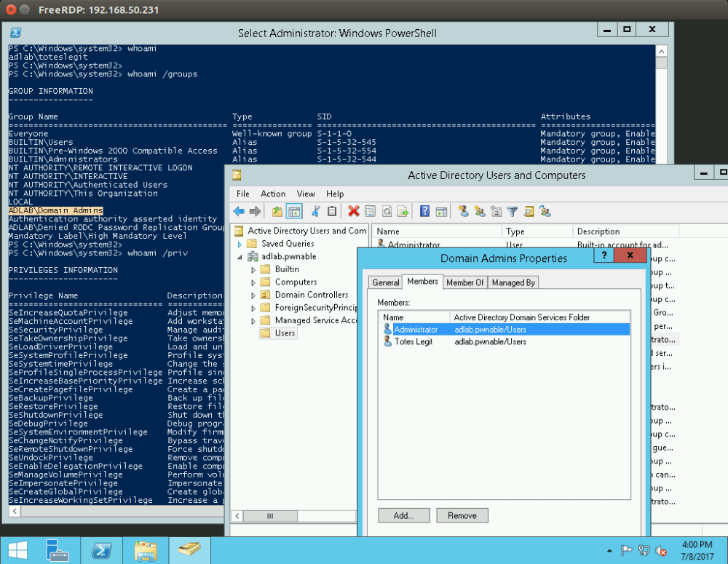
Task: Open Help via blue question mark icon
Action: pyautogui.click(x=424, y=212)
